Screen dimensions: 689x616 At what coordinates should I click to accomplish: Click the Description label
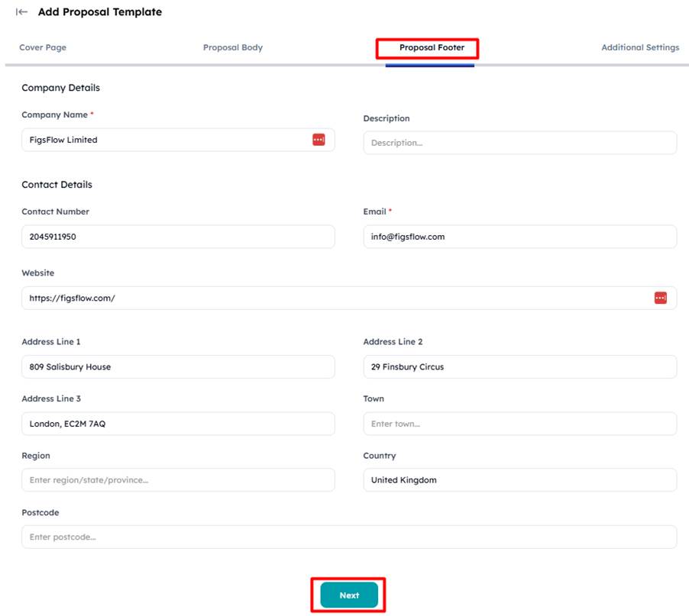click(387, 118)
